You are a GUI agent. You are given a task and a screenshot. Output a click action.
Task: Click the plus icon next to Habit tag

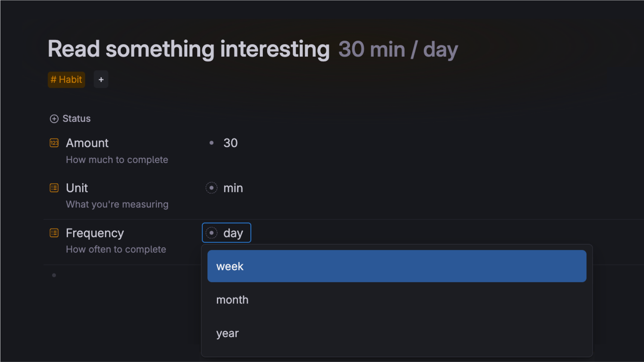click(x=101, y=80)
